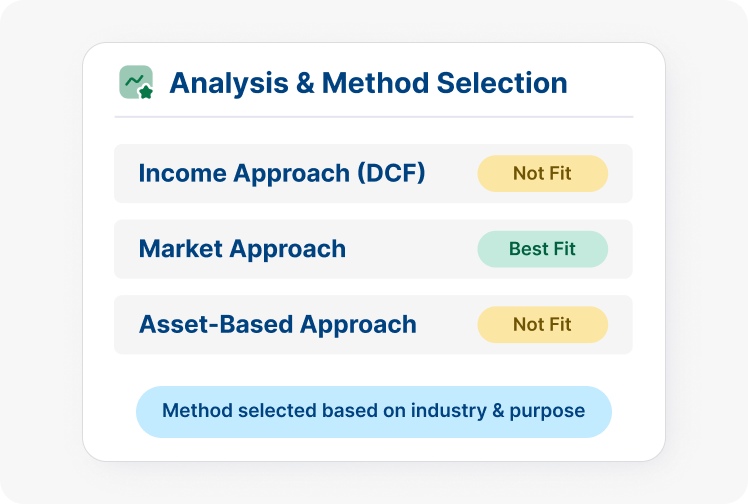This screenshot has width=748, height=504.
Task: Click the blue "Method selected" banner
Action: click(x=373, y=411)
